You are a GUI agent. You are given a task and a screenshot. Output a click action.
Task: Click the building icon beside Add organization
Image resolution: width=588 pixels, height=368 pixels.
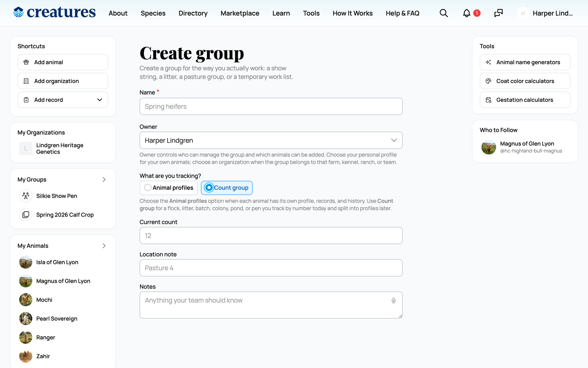click(26, 81)
